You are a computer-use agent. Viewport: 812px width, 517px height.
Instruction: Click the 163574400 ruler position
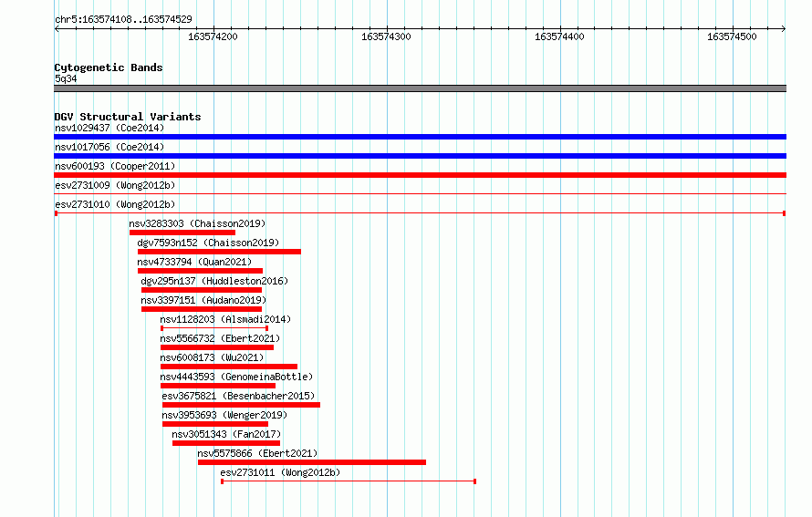[x=559, y=36]
